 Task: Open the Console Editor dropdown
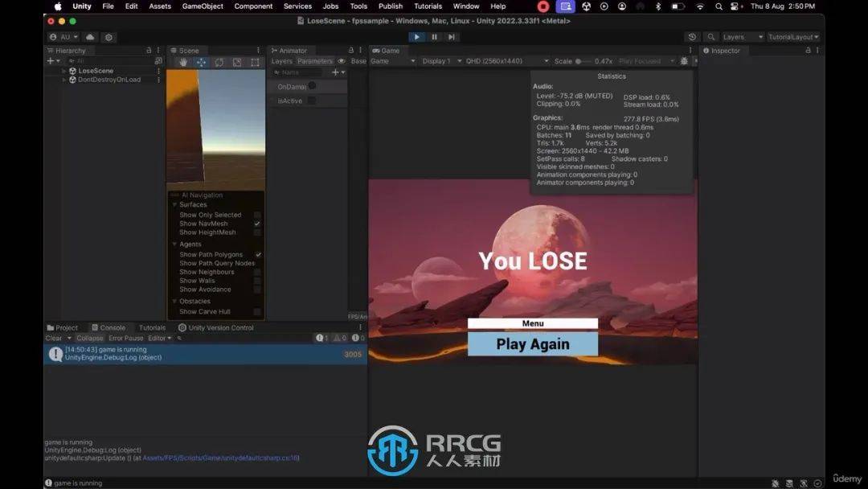coord(159,338)
